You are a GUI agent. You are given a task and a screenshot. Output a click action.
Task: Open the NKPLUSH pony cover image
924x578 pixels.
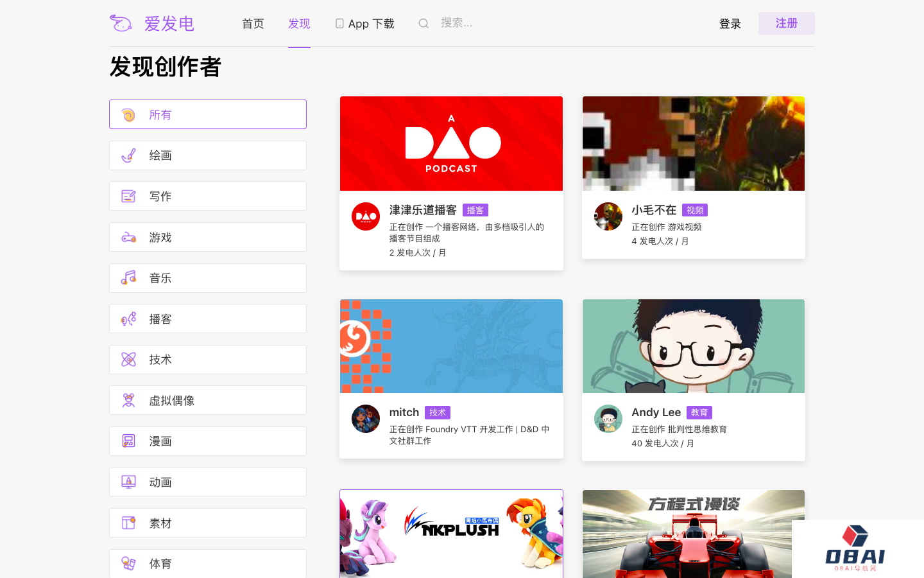[x=451, y=534]
